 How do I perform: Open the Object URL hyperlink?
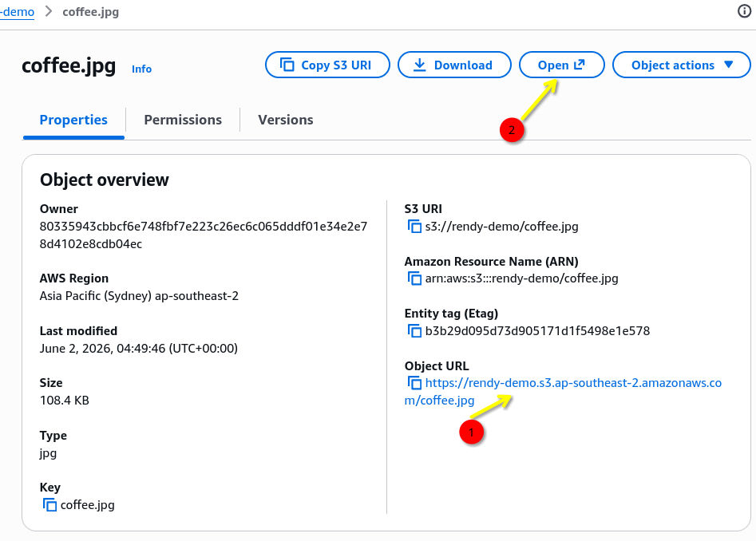coord(563,392)
